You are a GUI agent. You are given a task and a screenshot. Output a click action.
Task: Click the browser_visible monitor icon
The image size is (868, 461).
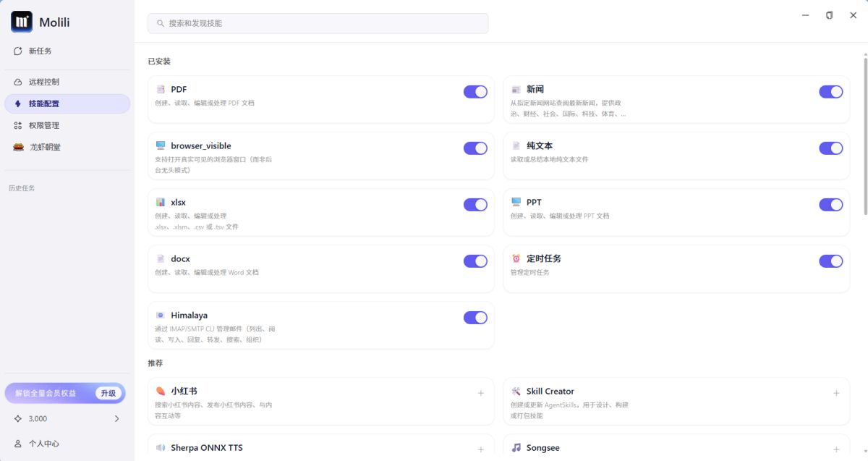point(161,146)
